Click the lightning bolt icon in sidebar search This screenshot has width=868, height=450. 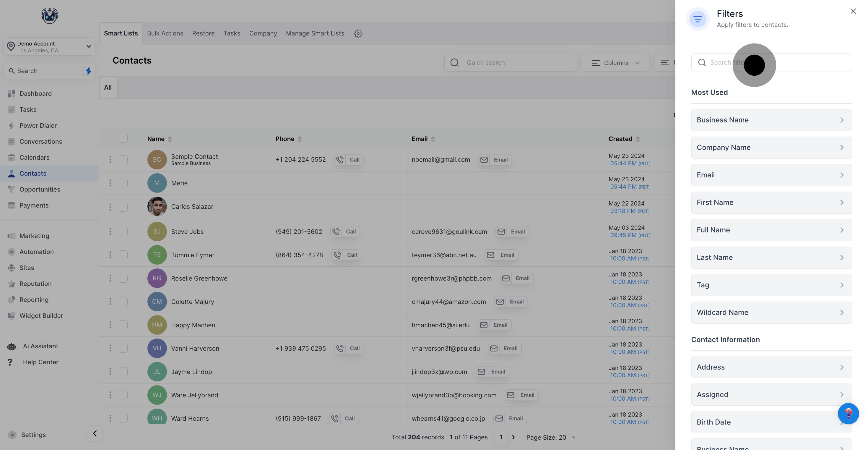tap(88, 71)
